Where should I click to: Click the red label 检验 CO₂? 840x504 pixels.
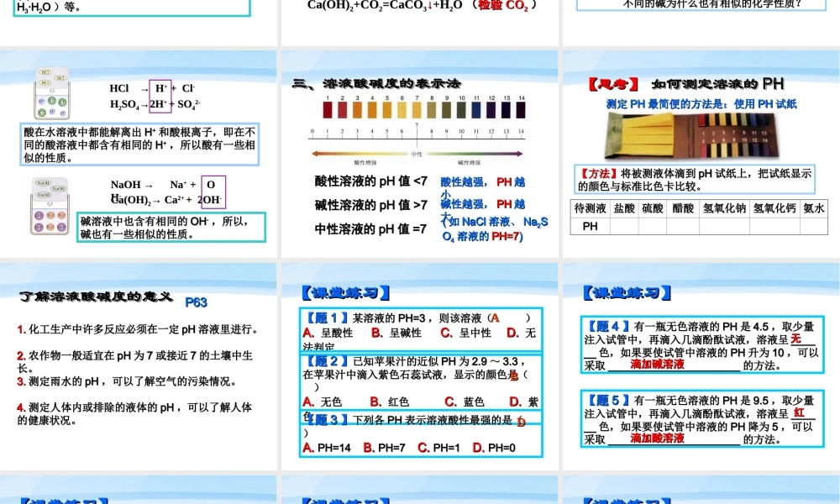[502, 5]
